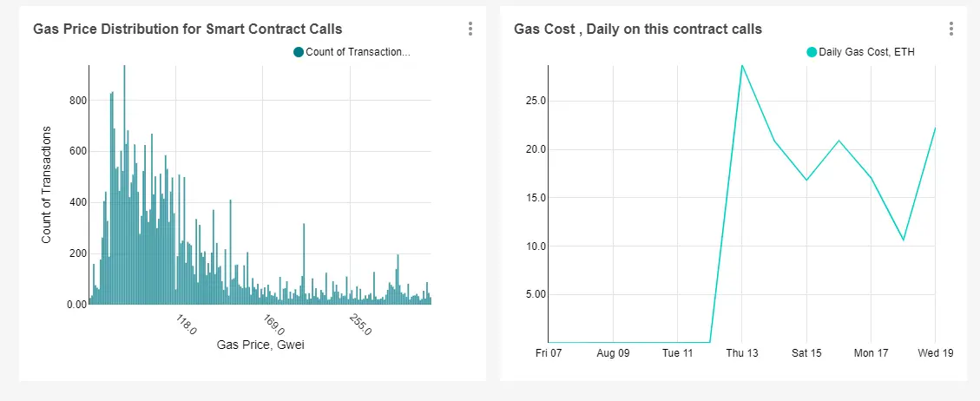Viewport: 980px width, 401px height.
Task: Click the 255.0 gas price axis label
Action: point(360,325)
